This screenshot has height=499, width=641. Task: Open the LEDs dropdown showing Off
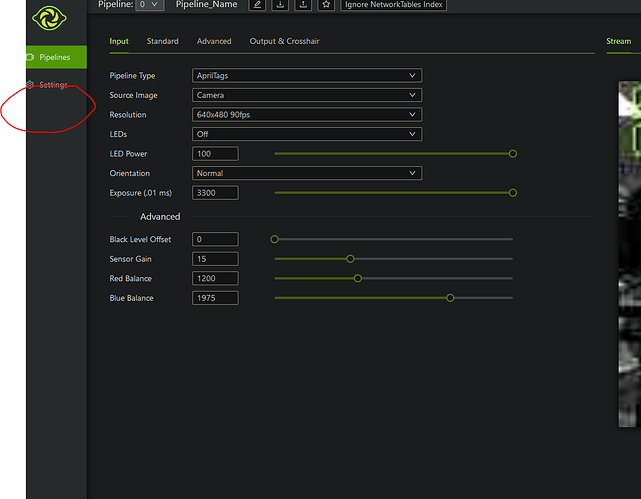click(307, 134)
